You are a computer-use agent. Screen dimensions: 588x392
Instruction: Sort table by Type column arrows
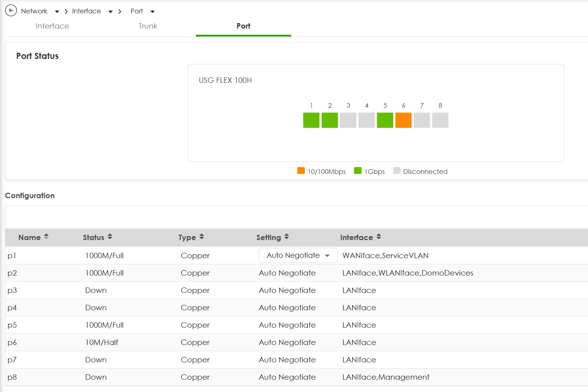tap(202, 237)
